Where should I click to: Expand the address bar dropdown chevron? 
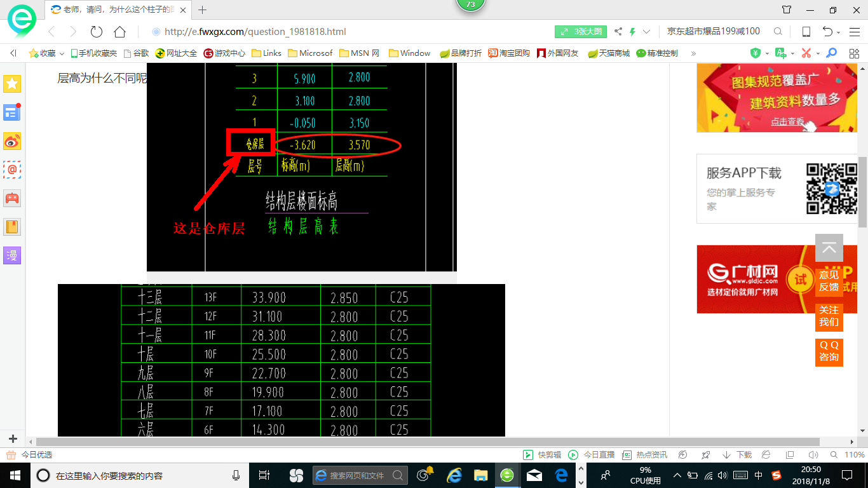647,32
